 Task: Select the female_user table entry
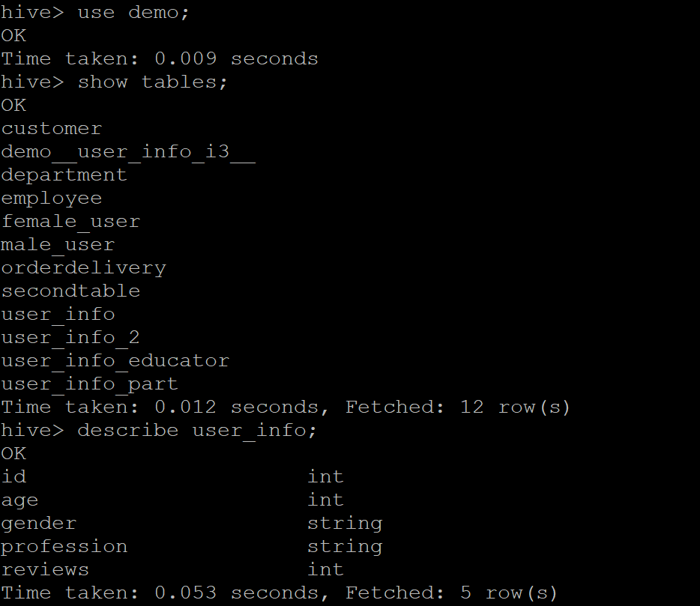(70, 221)
